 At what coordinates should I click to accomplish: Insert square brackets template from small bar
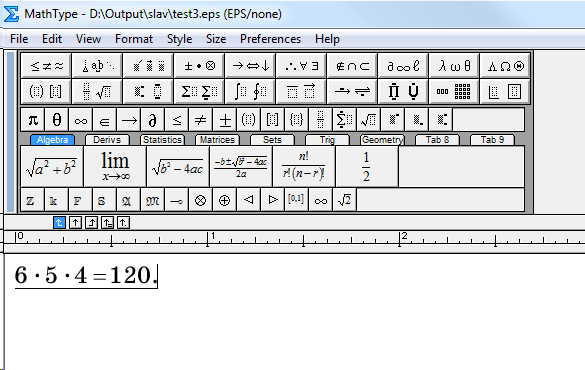click(272, 120)
